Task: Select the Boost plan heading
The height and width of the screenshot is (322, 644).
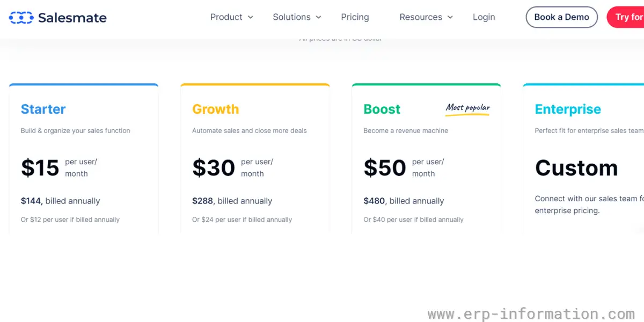Action: 382,109
